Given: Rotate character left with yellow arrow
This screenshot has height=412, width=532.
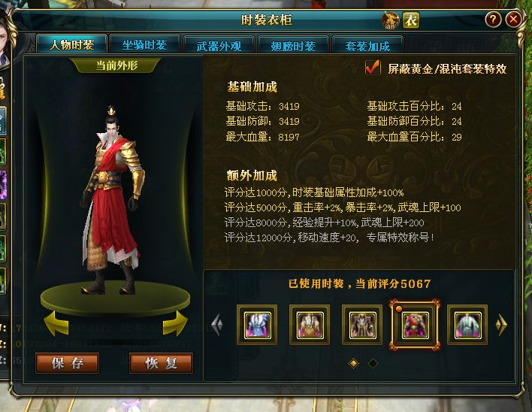Looking at the screenshot, I should coord(56,323).
